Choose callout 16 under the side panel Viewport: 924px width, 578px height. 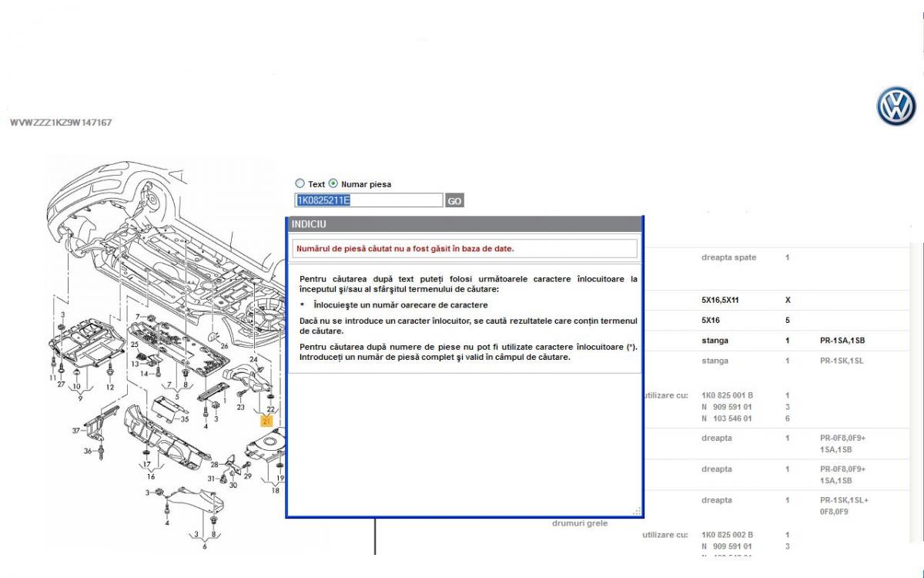151,476
